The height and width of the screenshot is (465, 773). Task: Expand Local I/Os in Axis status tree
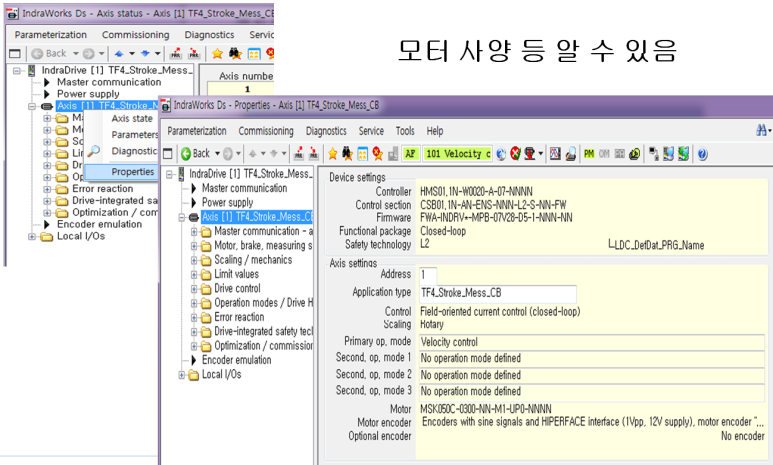(32, 237)
